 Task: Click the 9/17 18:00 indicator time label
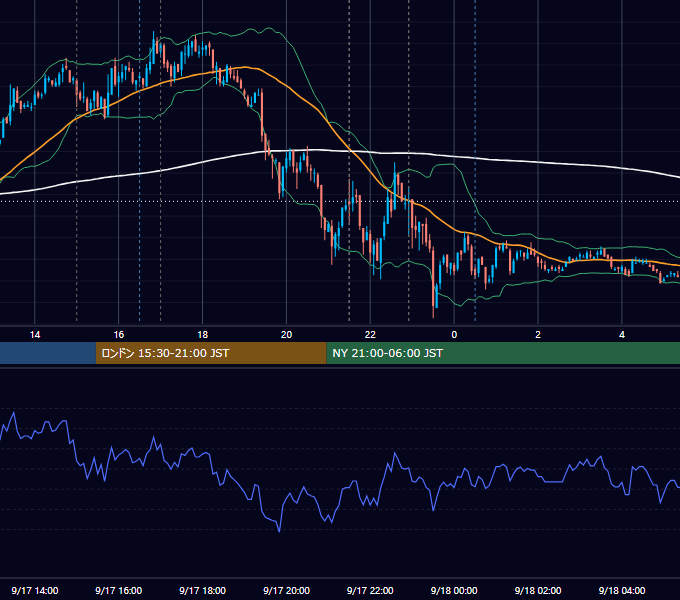click(x=203, y=590)
